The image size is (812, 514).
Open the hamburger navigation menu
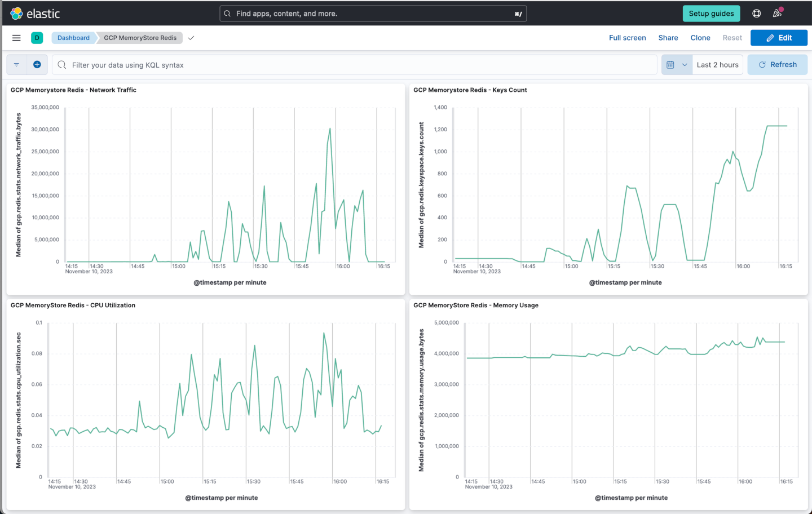(x=16, y=38)
